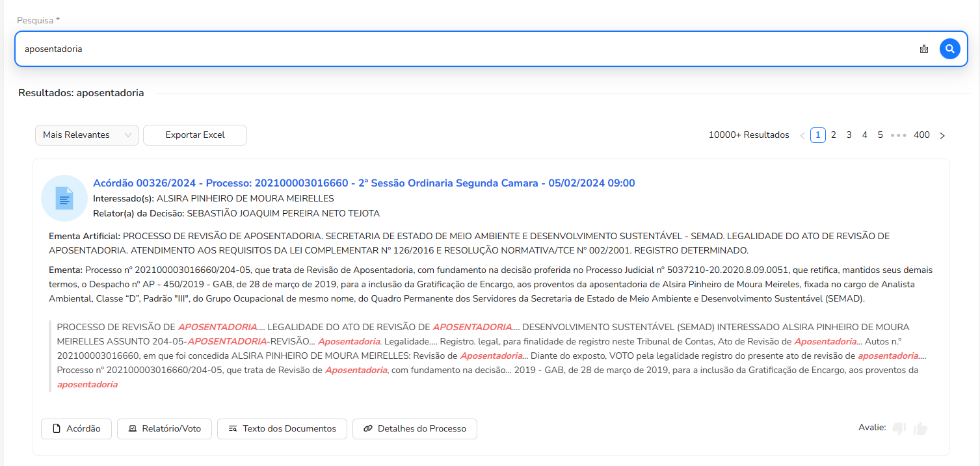Go to results page 3
980x466 pixels.
(x=849, y=135)
